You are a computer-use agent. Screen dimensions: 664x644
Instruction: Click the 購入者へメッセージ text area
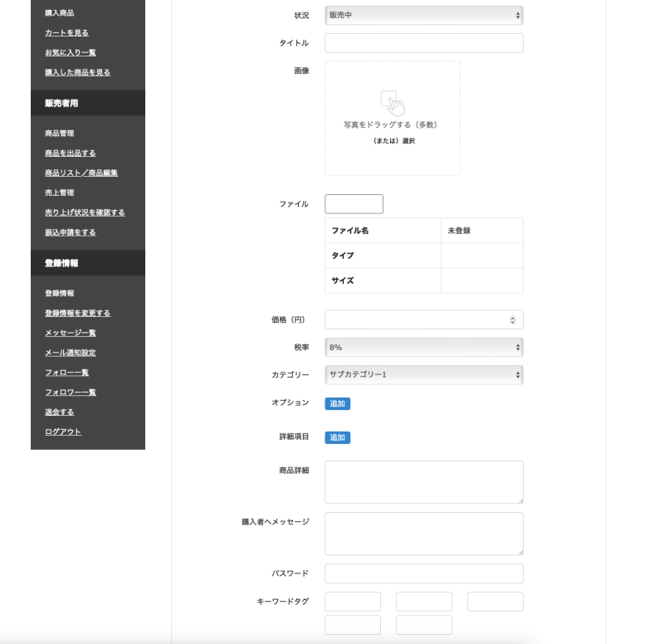(x=424, y=534)
